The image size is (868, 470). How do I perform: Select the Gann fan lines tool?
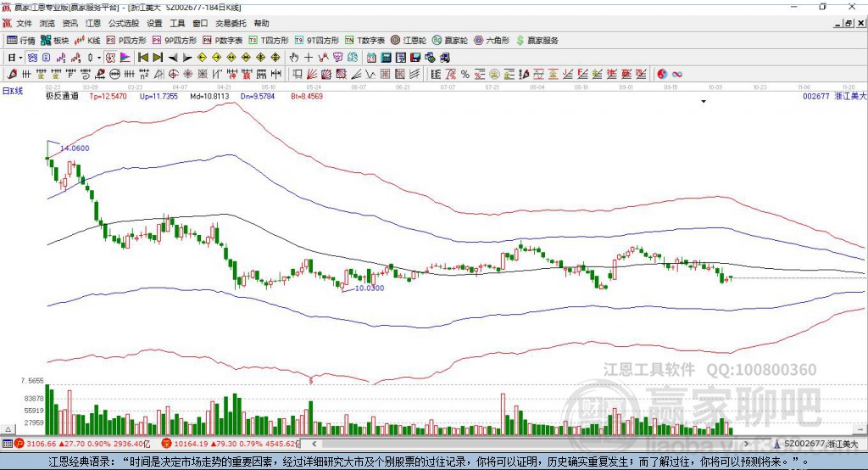tap(312, 75)
